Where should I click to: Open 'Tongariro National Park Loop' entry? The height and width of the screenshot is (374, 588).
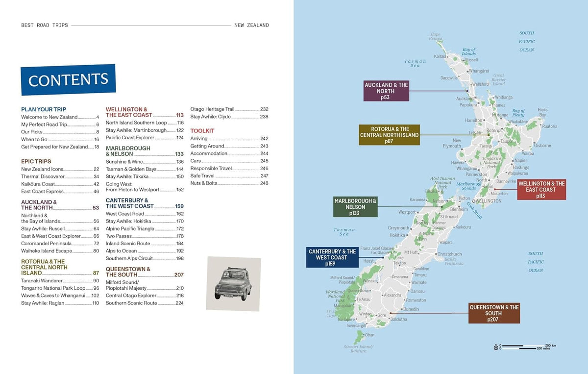pyautogui.click(x=60, y=288)
